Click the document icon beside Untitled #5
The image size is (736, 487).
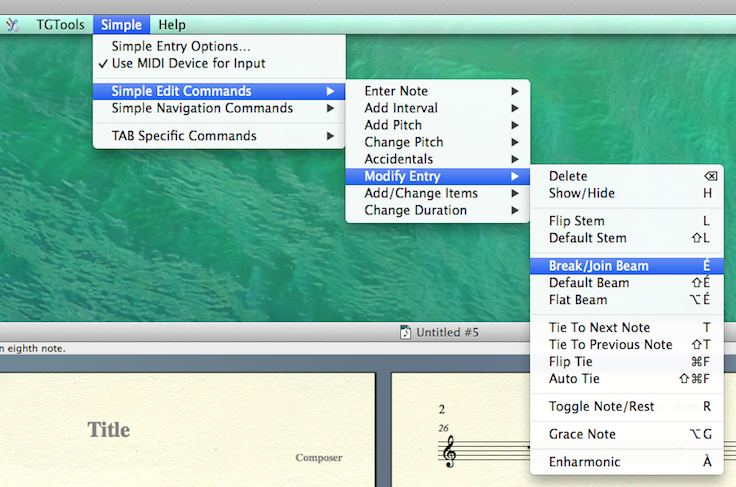click(405, 332)
